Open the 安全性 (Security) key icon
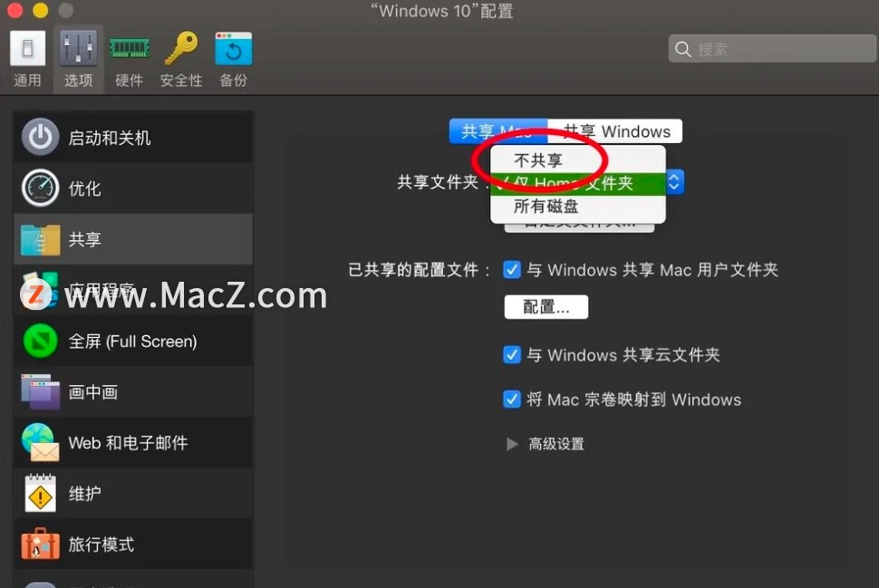 181,48
